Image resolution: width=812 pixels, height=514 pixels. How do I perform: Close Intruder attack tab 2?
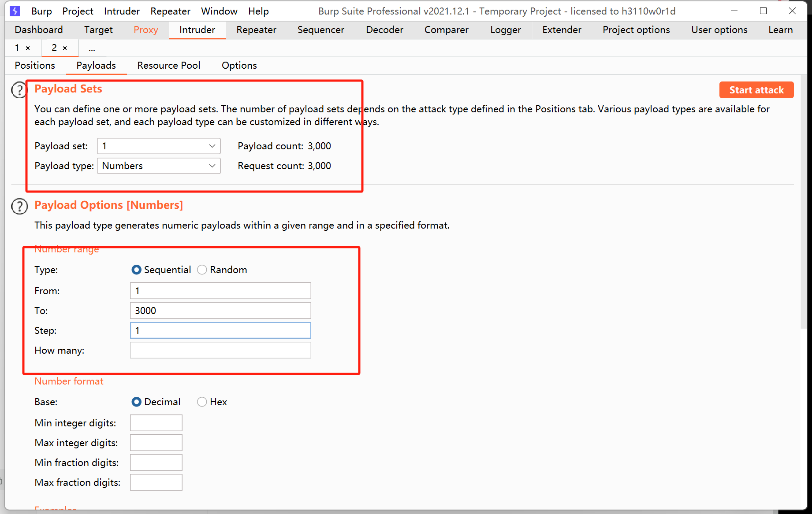point(65,48)
